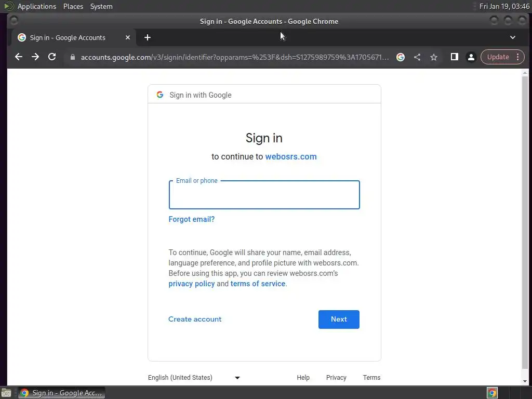This screenshot has height=399, width=532.
Task: Open the Applications menu
Action: tap(37, 6)
